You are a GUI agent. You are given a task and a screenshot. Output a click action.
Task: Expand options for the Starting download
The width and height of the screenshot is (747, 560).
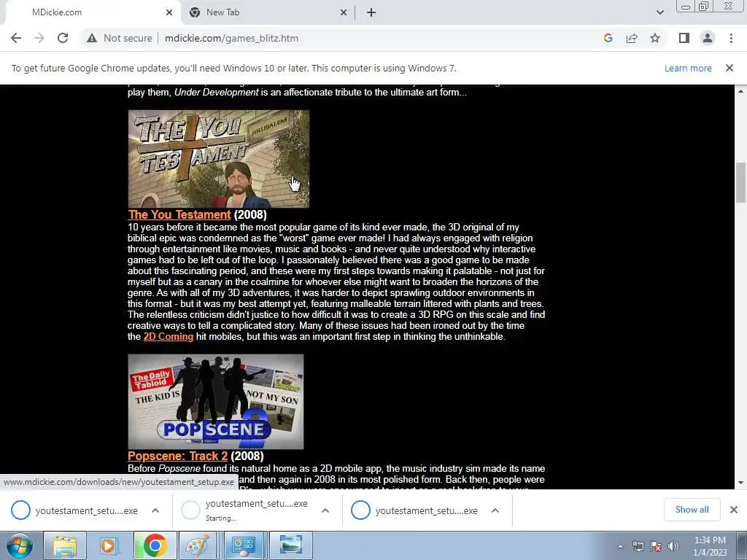click(325, 510)
